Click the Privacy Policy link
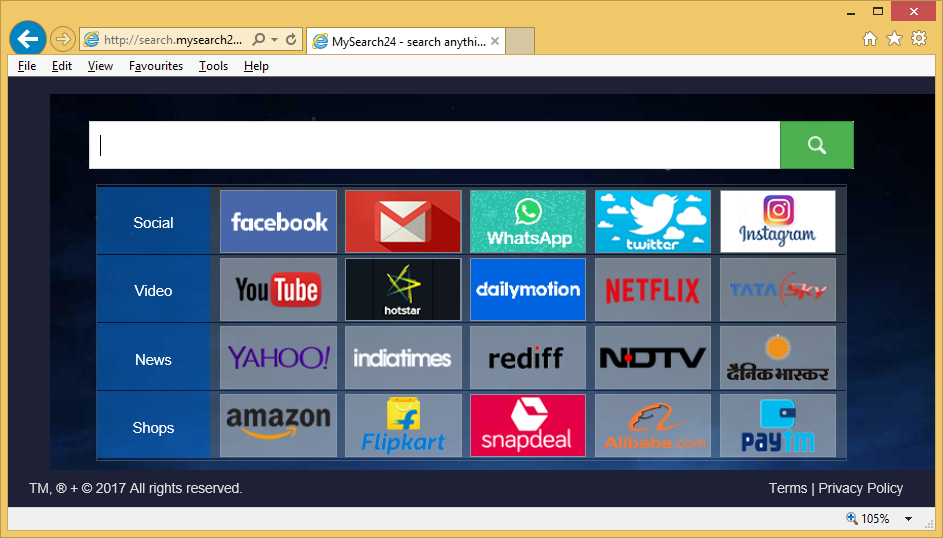943x538 pixels. (861, 488)
